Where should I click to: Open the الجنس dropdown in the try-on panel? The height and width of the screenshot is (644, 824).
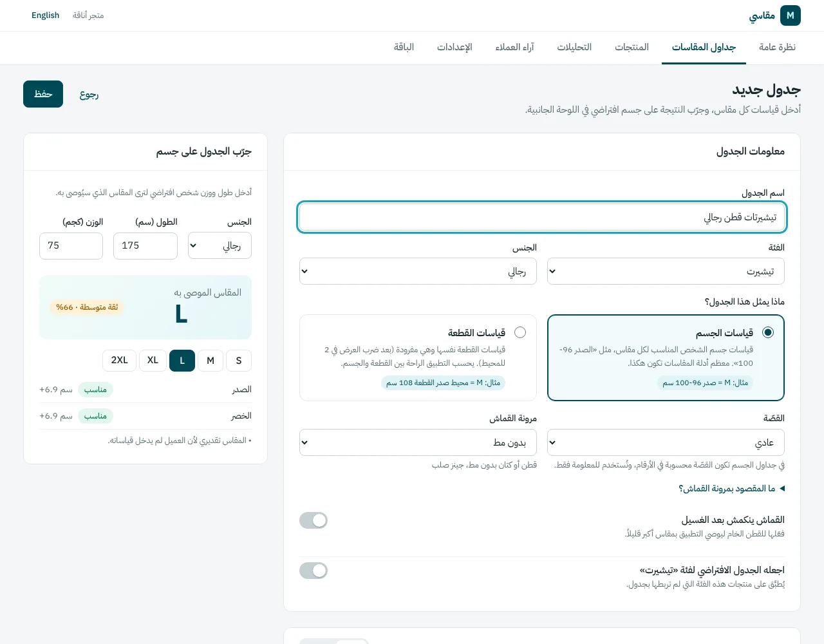coord(220,245)
